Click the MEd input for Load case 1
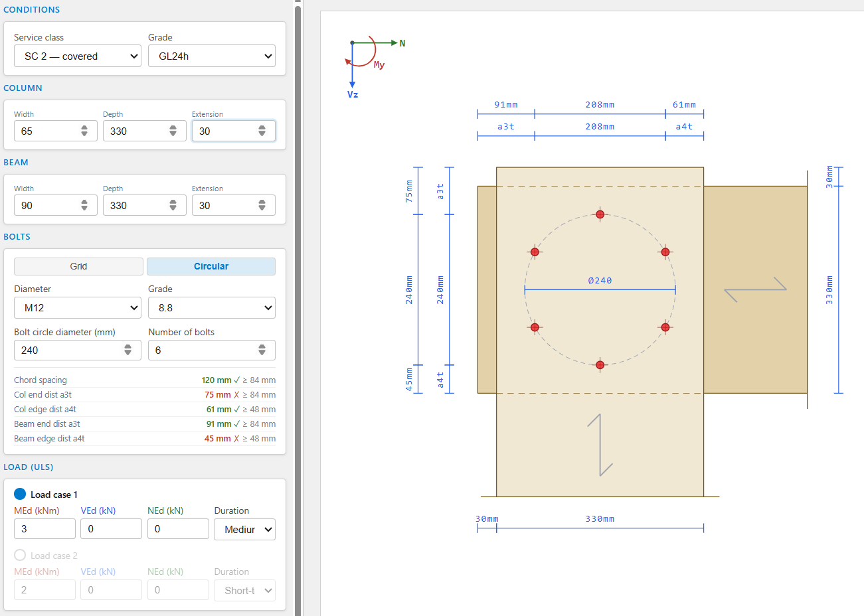Screen dimensions: 864x616 [x=44, y=529]
